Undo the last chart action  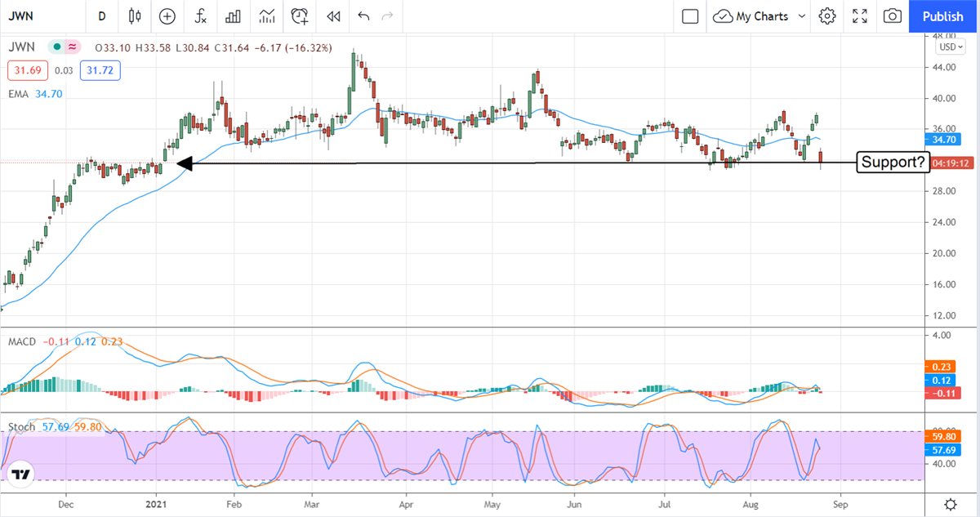click(x=363, y=16)
